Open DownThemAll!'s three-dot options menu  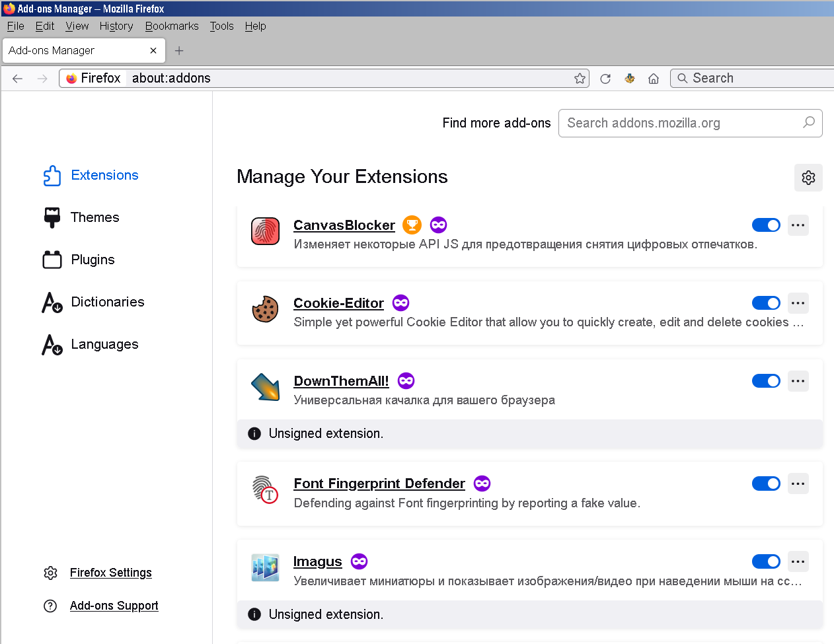coord(798,381)
